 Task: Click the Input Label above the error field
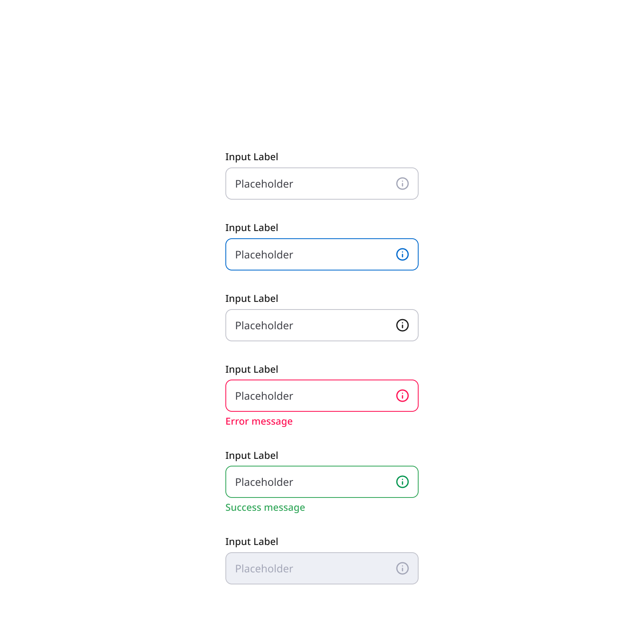coord(252,369)
